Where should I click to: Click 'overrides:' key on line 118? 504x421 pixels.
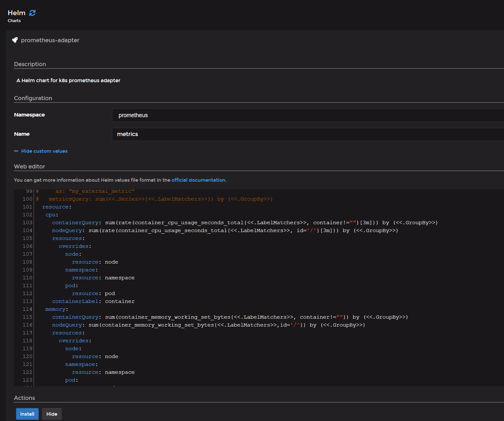75,341
